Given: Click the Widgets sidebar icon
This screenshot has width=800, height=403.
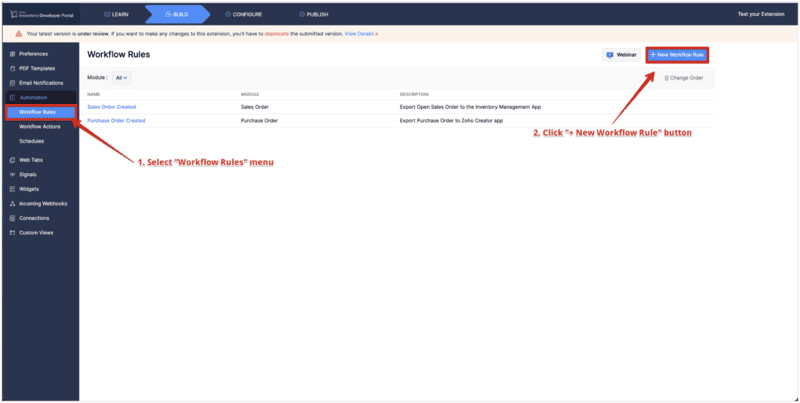Looking at the screenshot, I should (12, 188).
